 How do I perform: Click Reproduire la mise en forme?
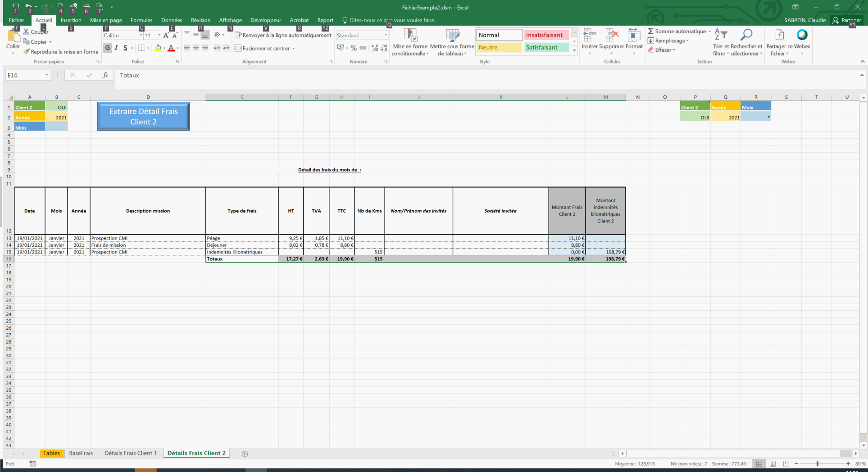click(61, 52)
